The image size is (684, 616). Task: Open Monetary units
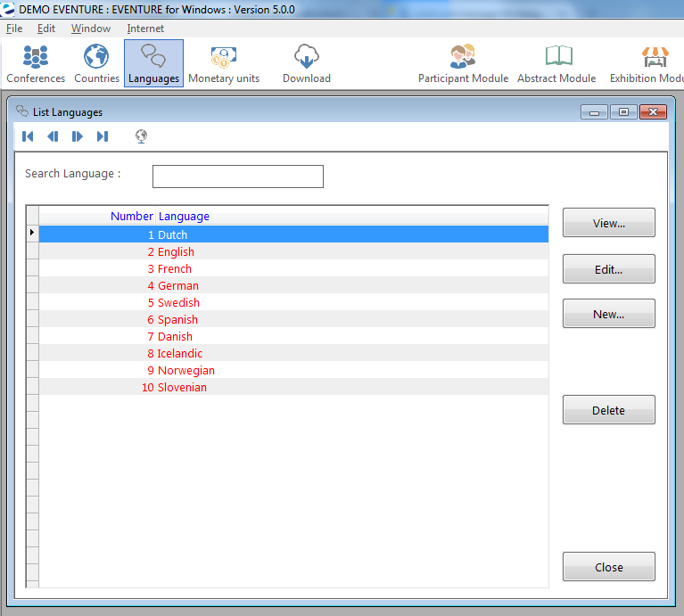(224, 63)
